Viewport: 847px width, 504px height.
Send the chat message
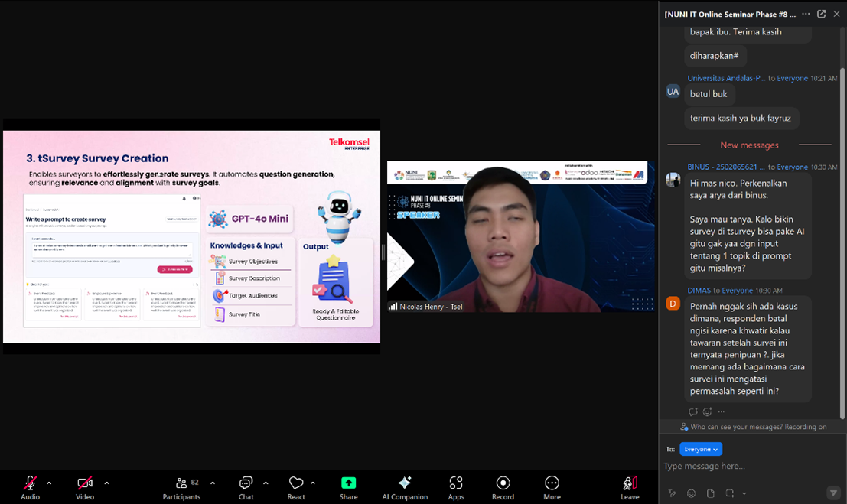pos(833,493)
